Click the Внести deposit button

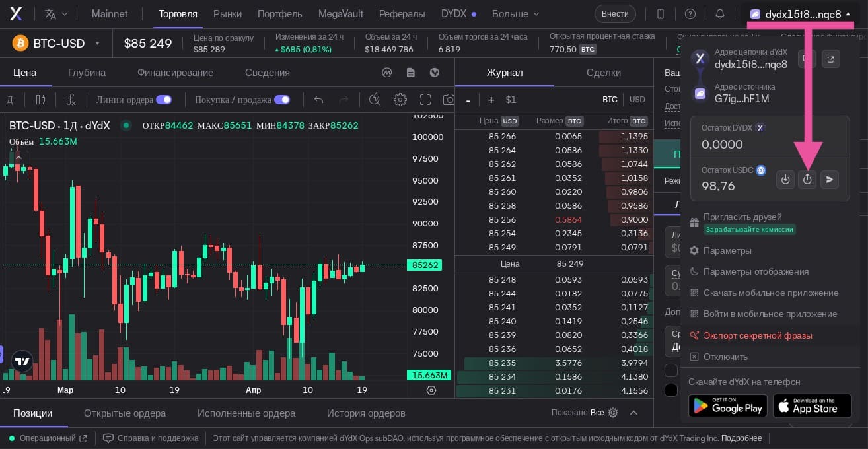click(615, 14)
